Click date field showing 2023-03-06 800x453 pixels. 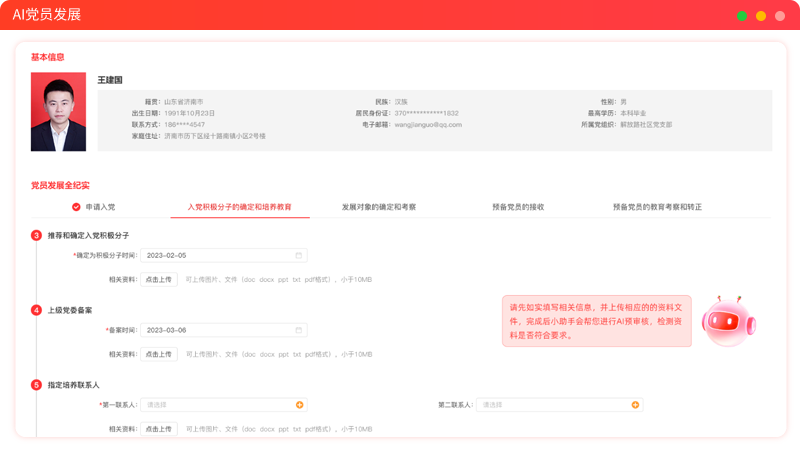pos(224,330)
